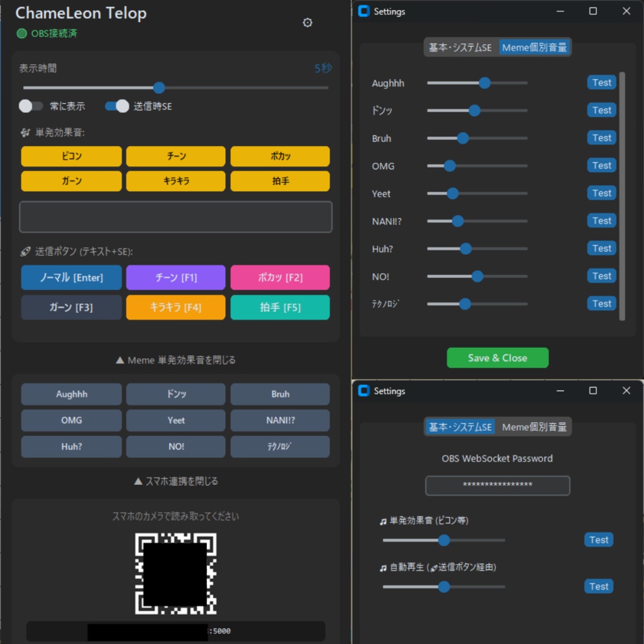Test the NANI!? volume
Image resolution: width=644 pixels, height=644 pixels.
pyautogui.click(x=601, y=221)
